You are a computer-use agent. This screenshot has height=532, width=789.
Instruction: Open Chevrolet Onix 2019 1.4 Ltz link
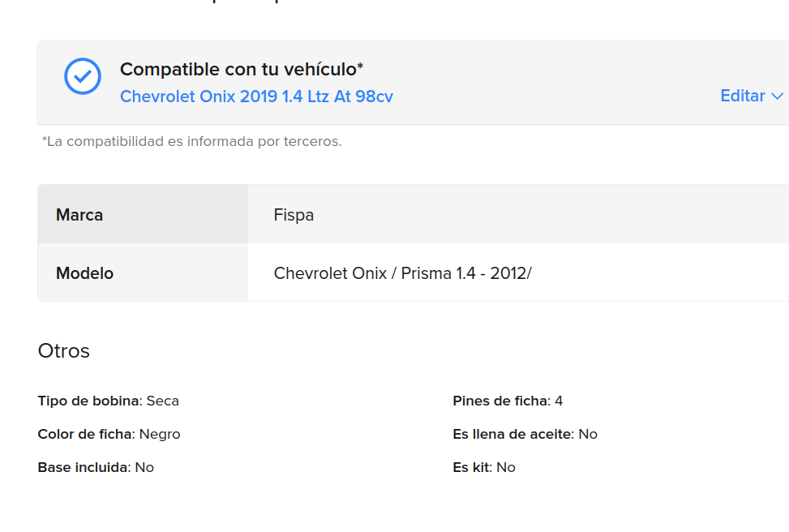tap(256, 96)
